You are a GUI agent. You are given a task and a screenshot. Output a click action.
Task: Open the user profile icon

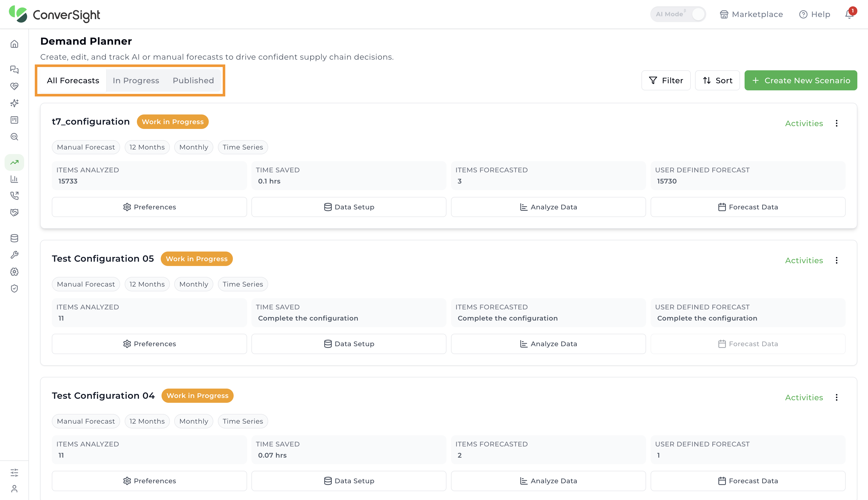(14, 489)
